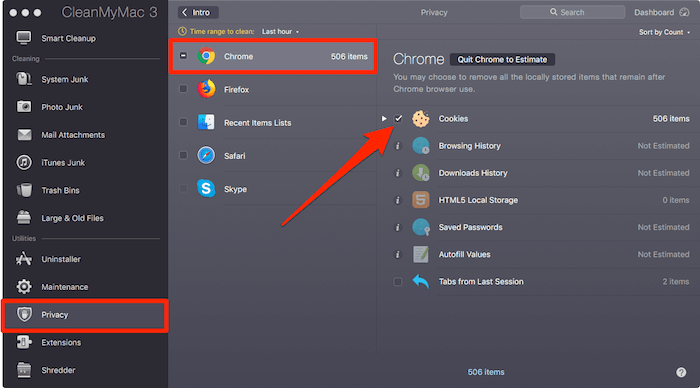Select iTunes Junk music icon

coord(24,162)
